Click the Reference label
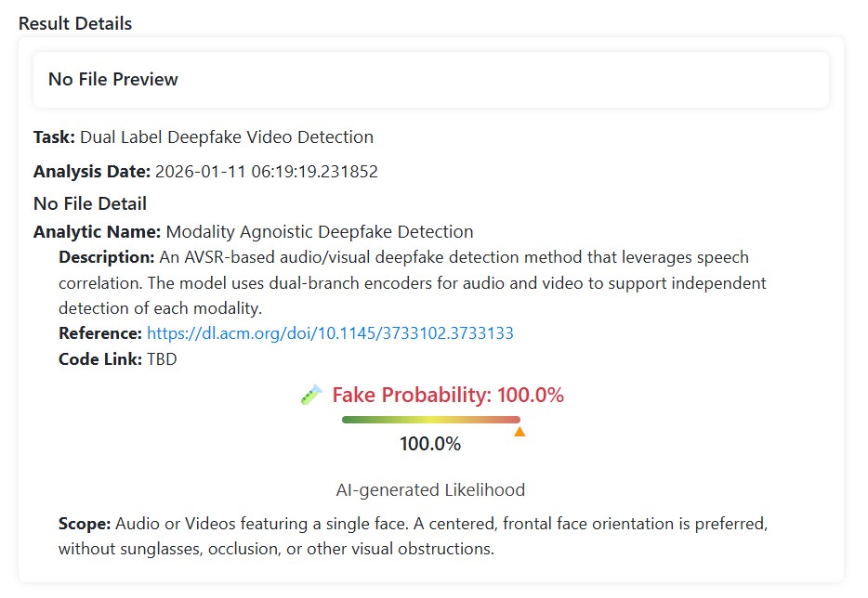This screenshot has height=598, width=868. (100, 332)
